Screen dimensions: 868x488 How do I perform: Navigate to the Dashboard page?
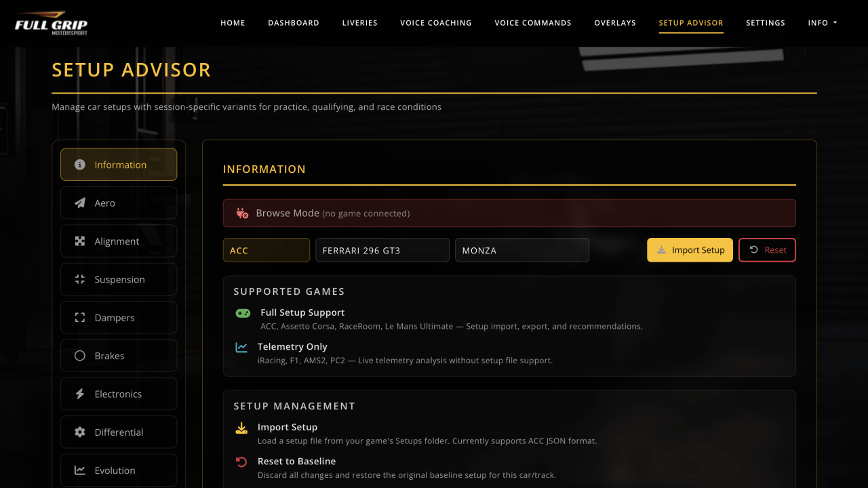pyautogui.click(x=294, y=22)
